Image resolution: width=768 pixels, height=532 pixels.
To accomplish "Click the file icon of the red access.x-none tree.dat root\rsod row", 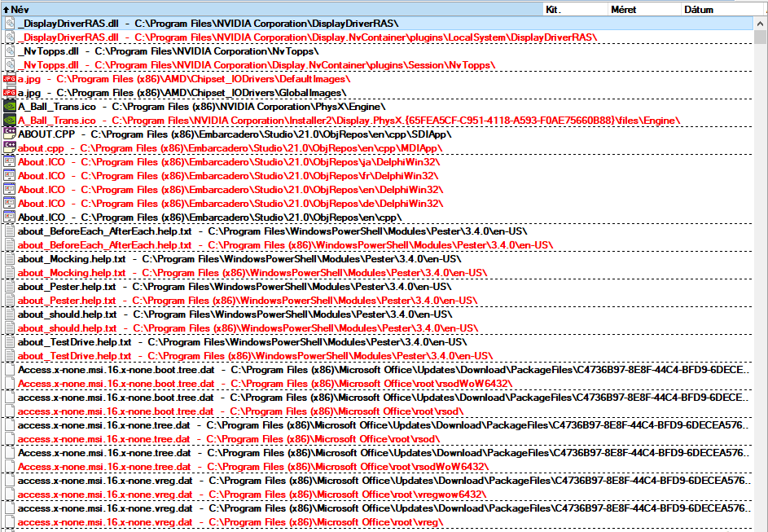I will click(9, 439).
